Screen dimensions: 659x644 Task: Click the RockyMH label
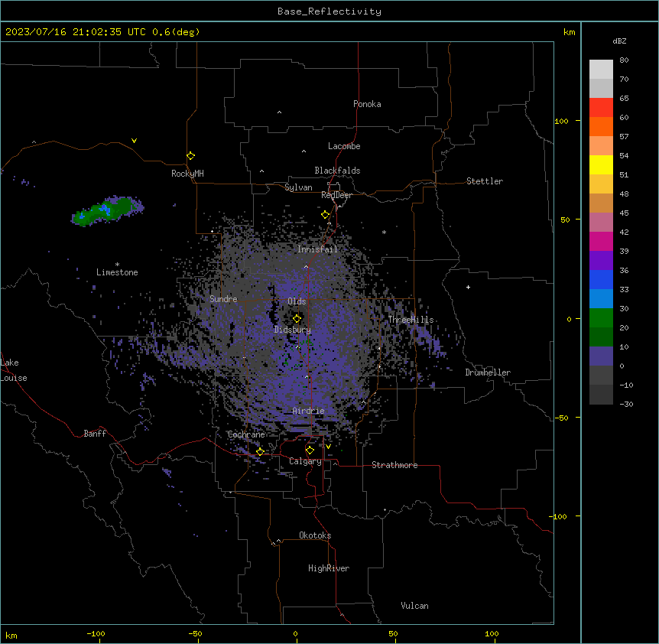(x=187, y=174)
